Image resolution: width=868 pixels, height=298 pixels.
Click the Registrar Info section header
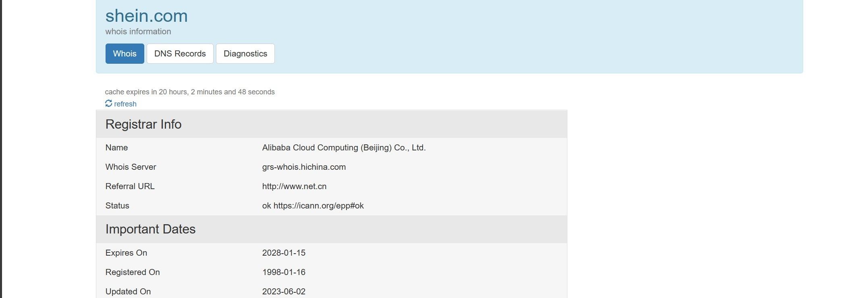[143, 124]
